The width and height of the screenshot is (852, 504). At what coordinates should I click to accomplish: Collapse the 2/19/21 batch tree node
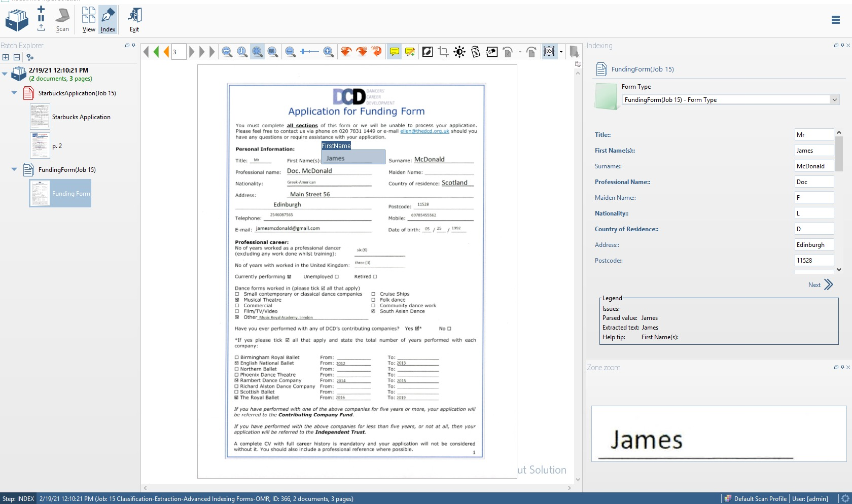(x=5, y=74)
